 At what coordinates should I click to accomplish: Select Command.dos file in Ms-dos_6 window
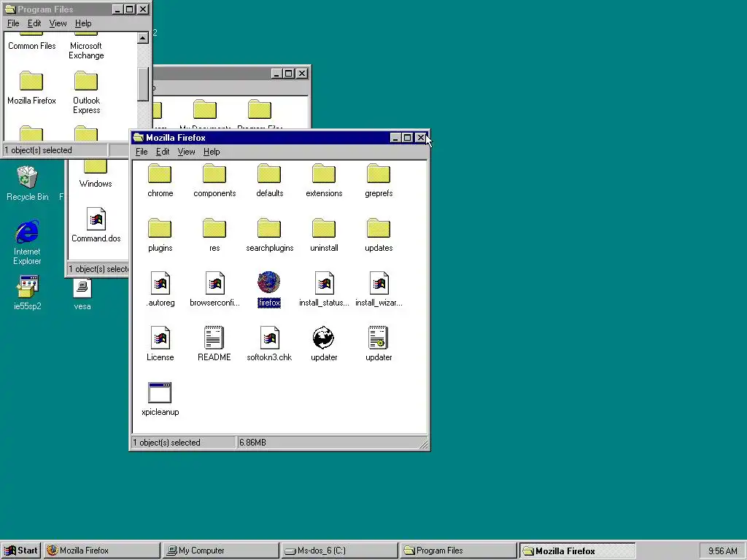(96, 219)
